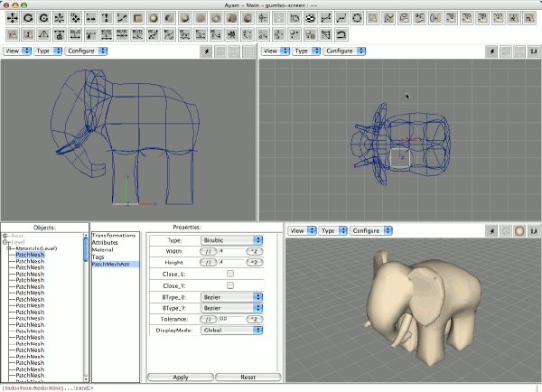542x392 pixels.
Task: Open the BType_U Bezier dropdown
Action: (x=231, y=297)
